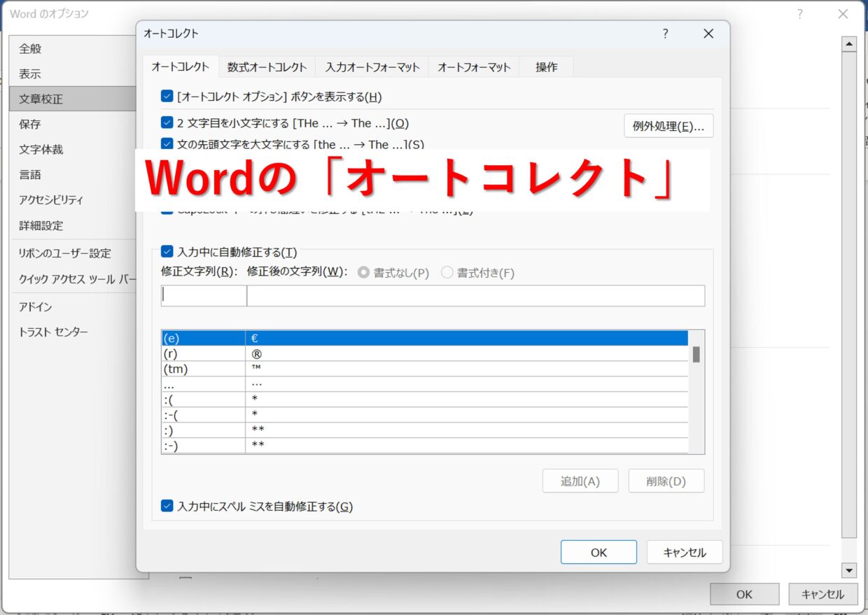Screen dimensions: 868x615
Task: Open 全般 in the Word options sidebar
Action: click(x=73, y=49)
